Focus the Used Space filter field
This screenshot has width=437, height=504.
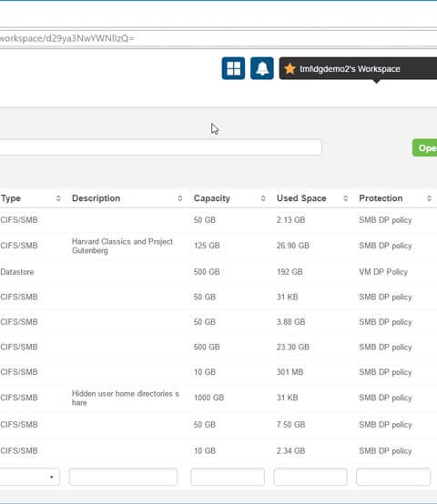[310, 477]
